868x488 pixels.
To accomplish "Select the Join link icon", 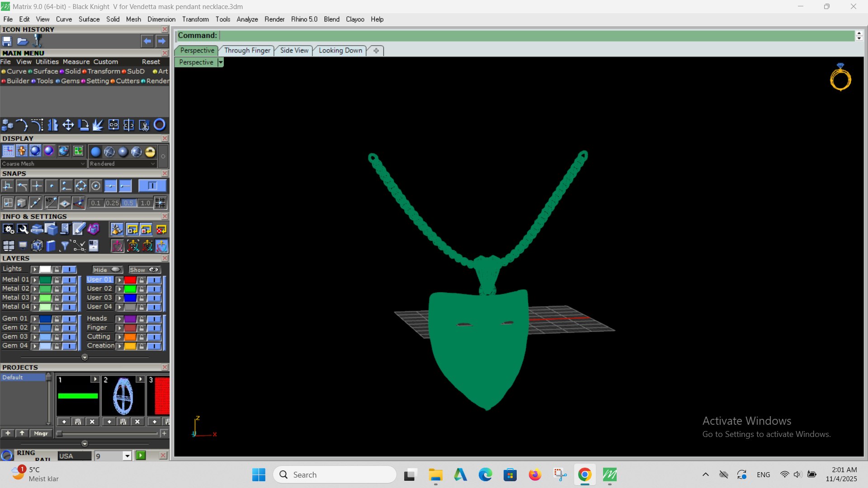I will click(113, 125).
